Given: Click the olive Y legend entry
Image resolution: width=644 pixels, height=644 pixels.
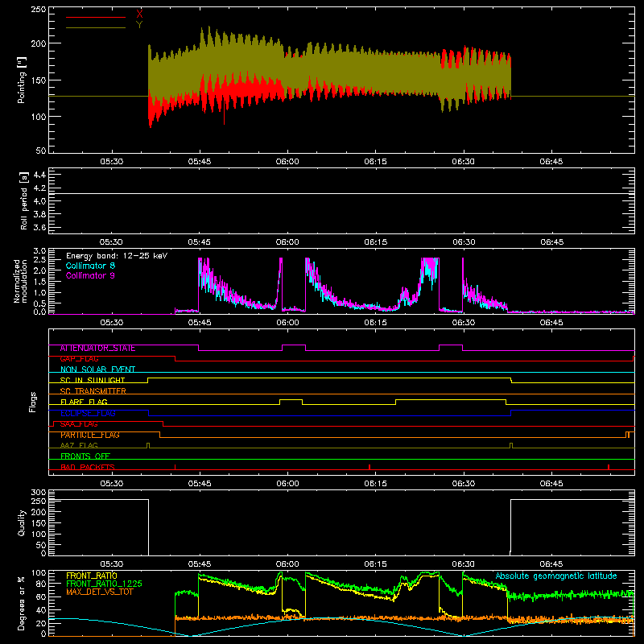Looking at the screenshot, I should point(139,25).
